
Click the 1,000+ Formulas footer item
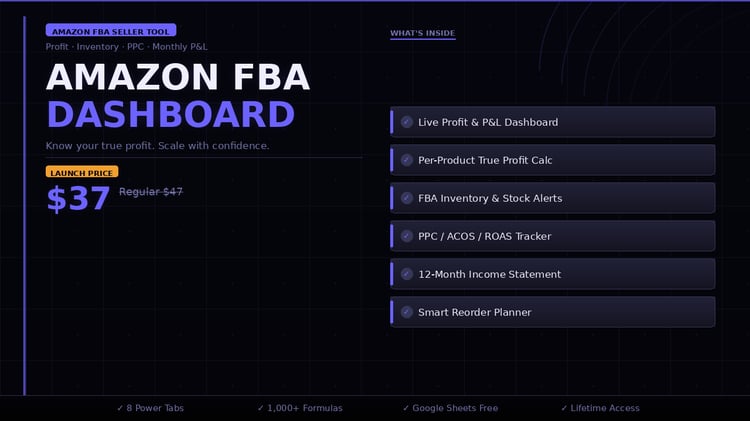[300, 408]
